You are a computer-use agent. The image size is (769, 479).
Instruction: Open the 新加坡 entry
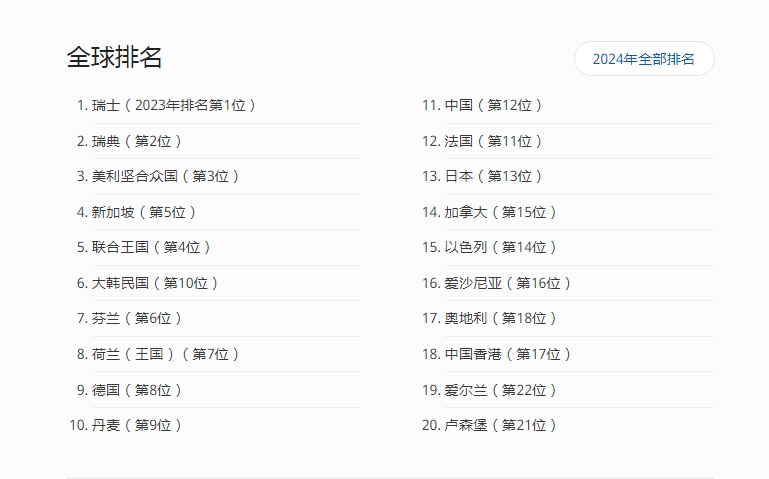[144, 212]
